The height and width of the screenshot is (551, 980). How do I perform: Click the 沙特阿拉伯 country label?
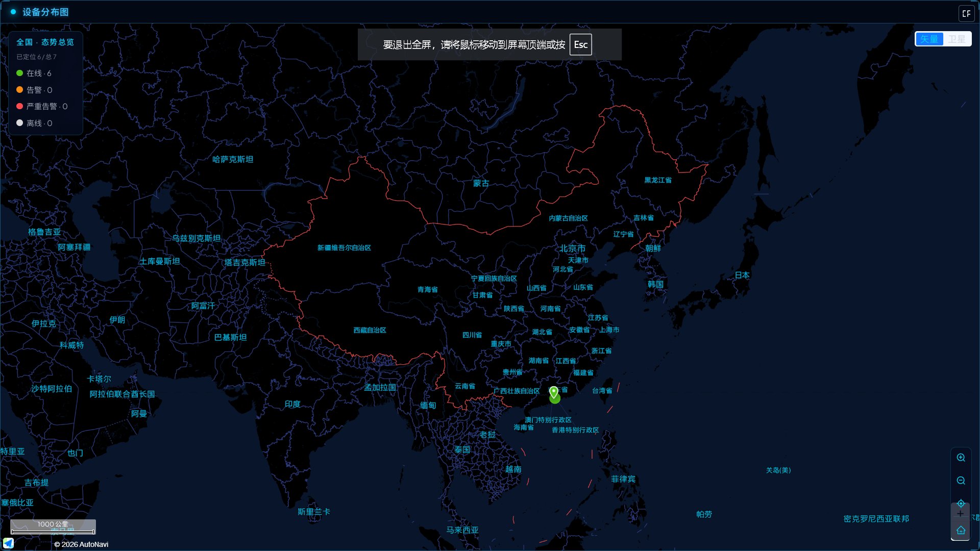52,389
